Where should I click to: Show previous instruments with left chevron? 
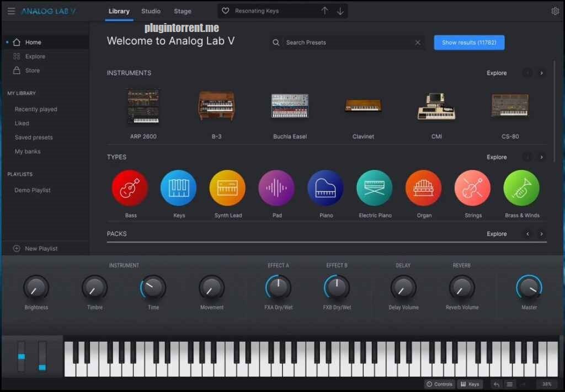(x=527, y=73)
